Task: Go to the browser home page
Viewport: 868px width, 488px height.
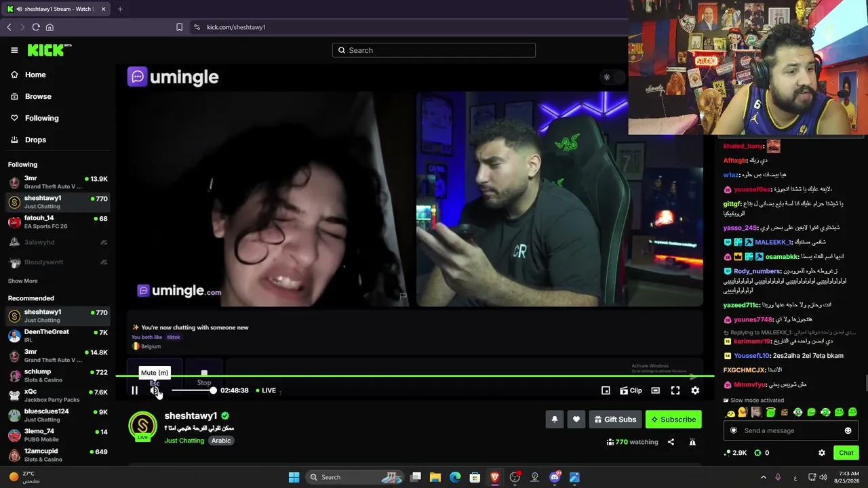Action: click(50, 27)
